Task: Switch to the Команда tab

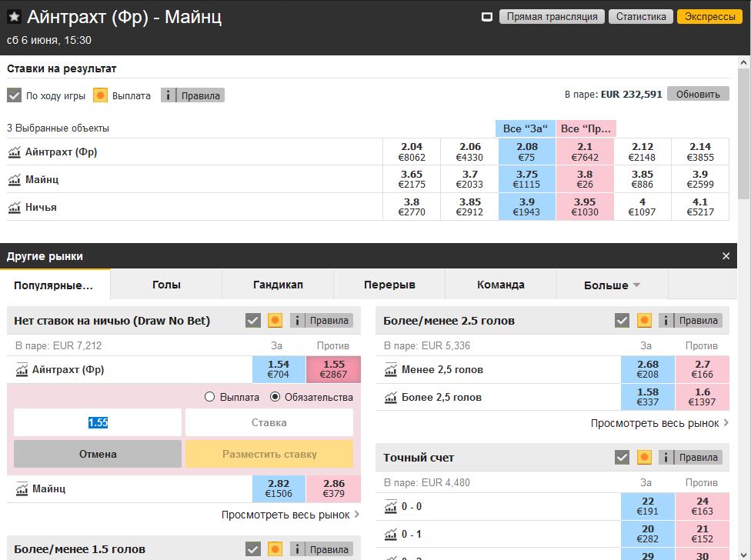Action: click(x=500, y=285)
